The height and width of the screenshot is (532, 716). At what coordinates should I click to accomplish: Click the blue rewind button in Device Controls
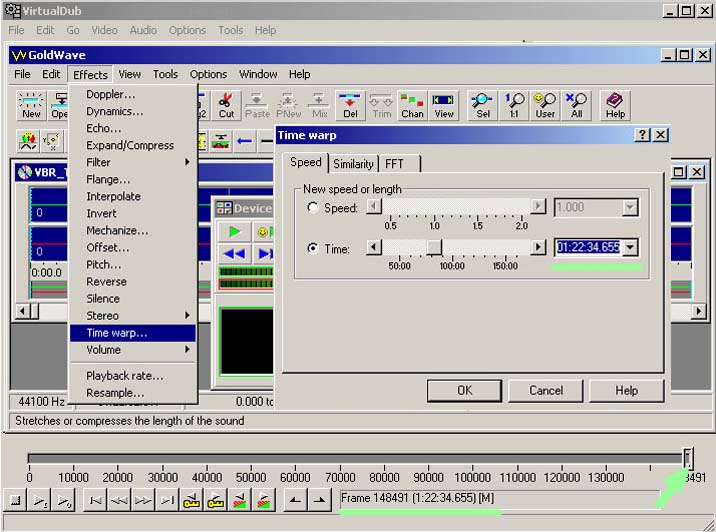[235, 253]
